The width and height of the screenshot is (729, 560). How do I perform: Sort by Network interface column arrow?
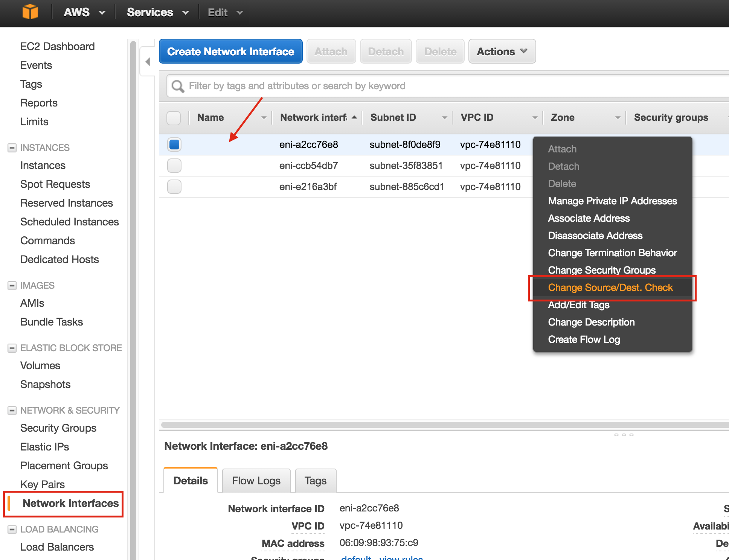pyautogui.click(x=354, y=117)
